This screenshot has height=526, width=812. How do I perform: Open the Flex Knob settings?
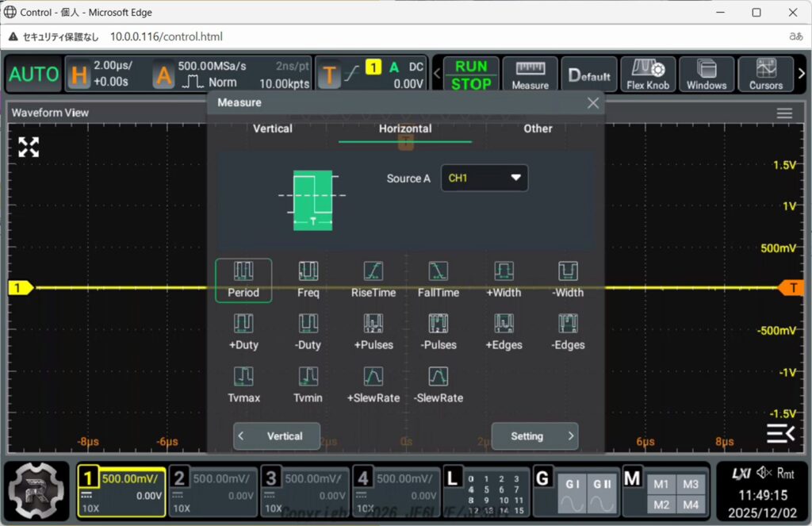coord(647,75)
